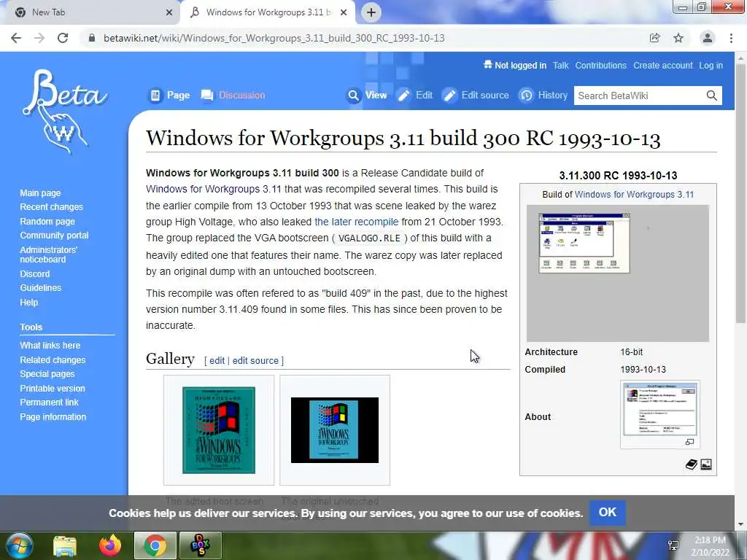
Task: Open Page information
Action: point(53,416)
